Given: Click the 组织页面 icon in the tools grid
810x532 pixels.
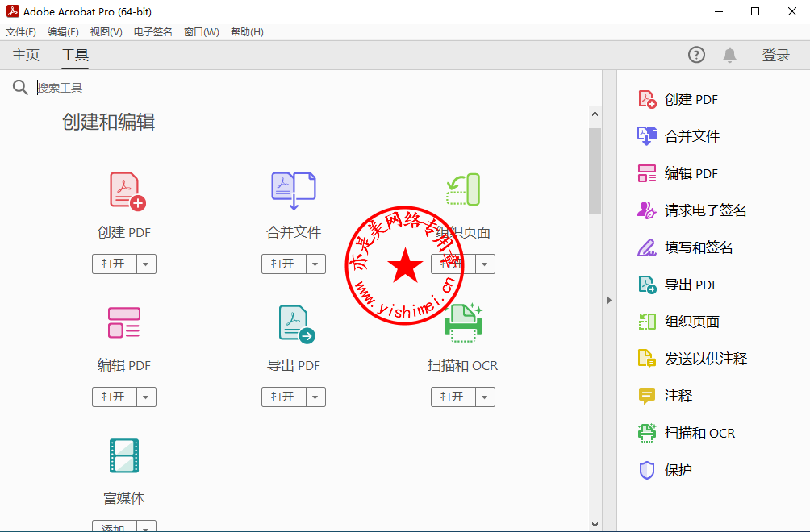Looking at the screenshot, I should [463, 189].
